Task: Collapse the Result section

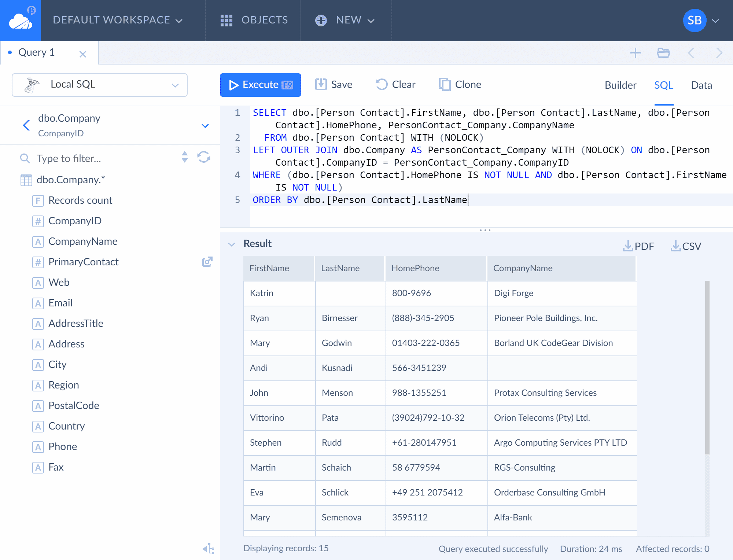Action: (232, 244)
